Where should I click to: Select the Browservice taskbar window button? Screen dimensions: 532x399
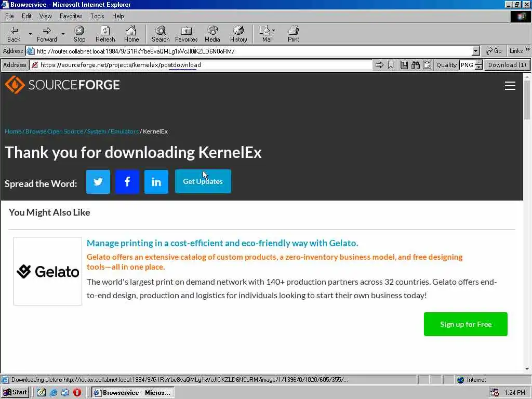point(133,393)
